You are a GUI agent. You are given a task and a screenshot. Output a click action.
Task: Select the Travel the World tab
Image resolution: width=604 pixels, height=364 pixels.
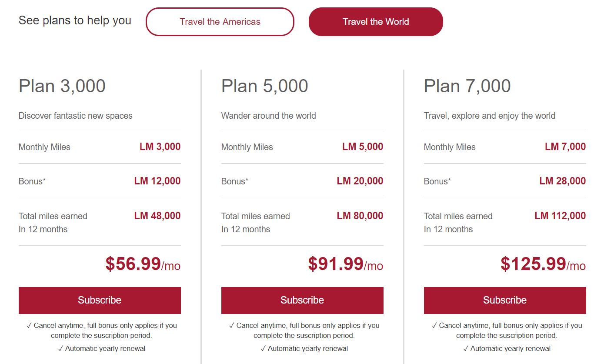pos(376,22)
